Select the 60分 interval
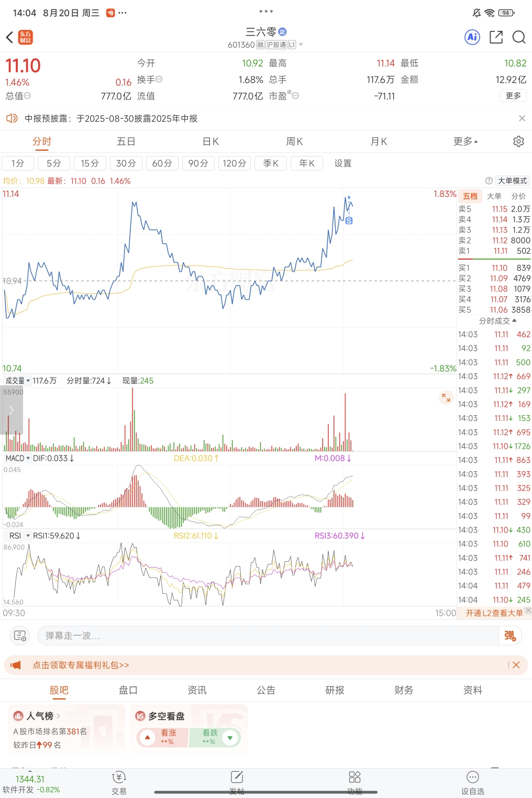This screenshot has width=532, height=798. point(162,163)
